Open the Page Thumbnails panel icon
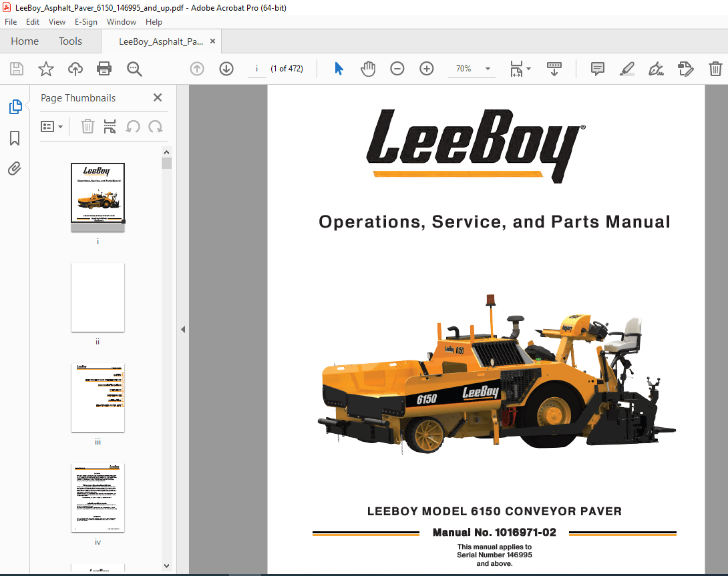Viewport: 728px width, 576px height. click(x=15, y=106)
